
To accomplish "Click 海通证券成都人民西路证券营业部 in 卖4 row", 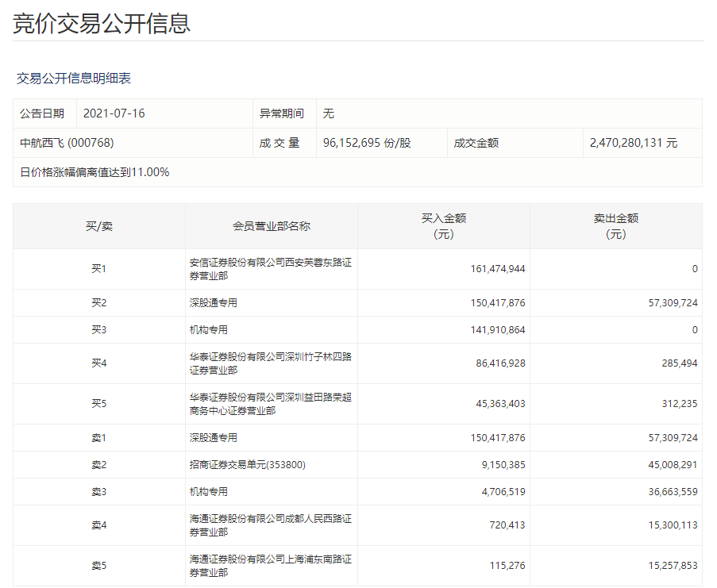I will [270, 526].
